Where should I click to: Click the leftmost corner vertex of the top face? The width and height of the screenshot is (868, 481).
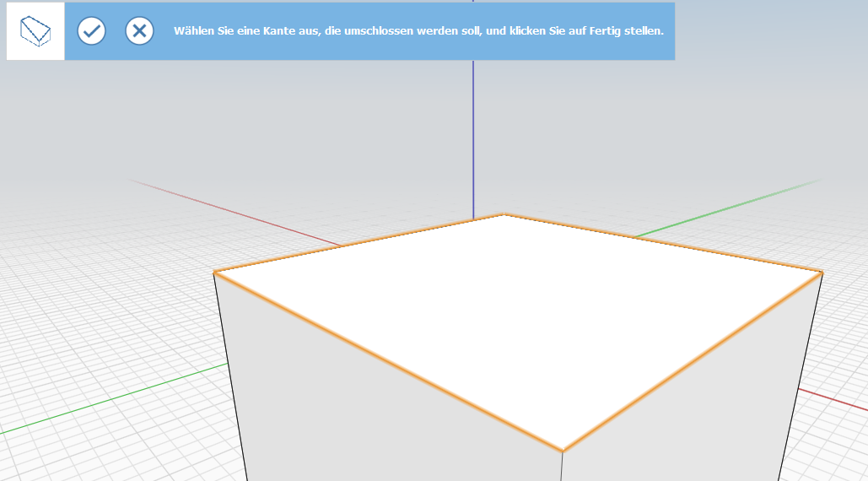(x=214, y=272)
